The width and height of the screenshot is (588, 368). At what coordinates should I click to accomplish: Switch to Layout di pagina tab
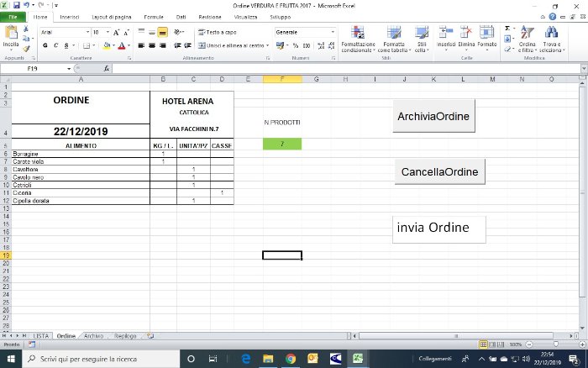click(112, 18)
